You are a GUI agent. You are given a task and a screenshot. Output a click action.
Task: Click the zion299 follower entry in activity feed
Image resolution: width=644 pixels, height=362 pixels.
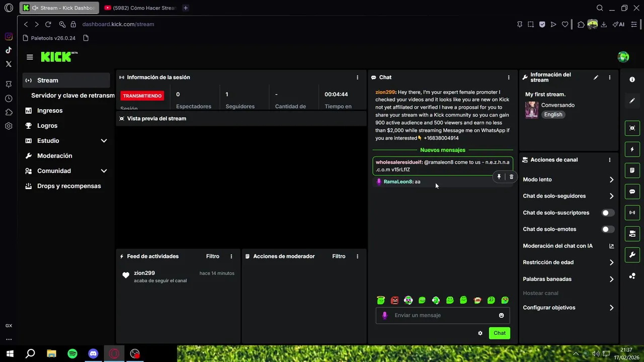(178, 277)
